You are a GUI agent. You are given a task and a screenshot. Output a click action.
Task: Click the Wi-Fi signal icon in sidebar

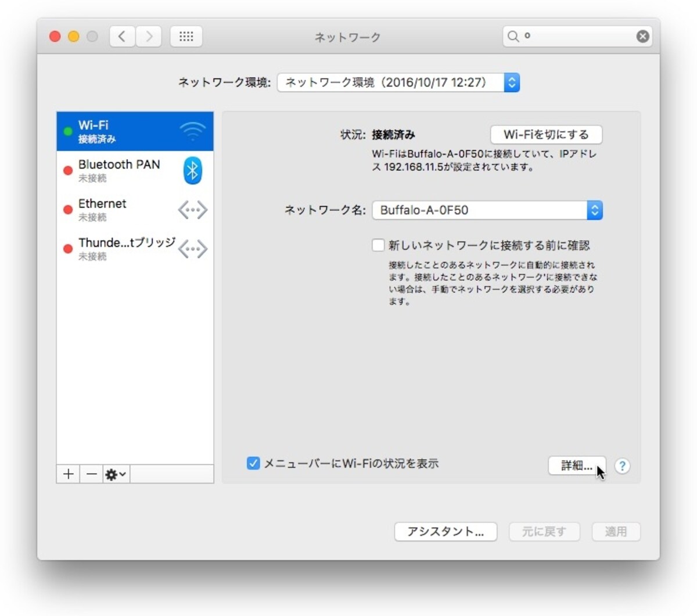[x=192, y=132]
